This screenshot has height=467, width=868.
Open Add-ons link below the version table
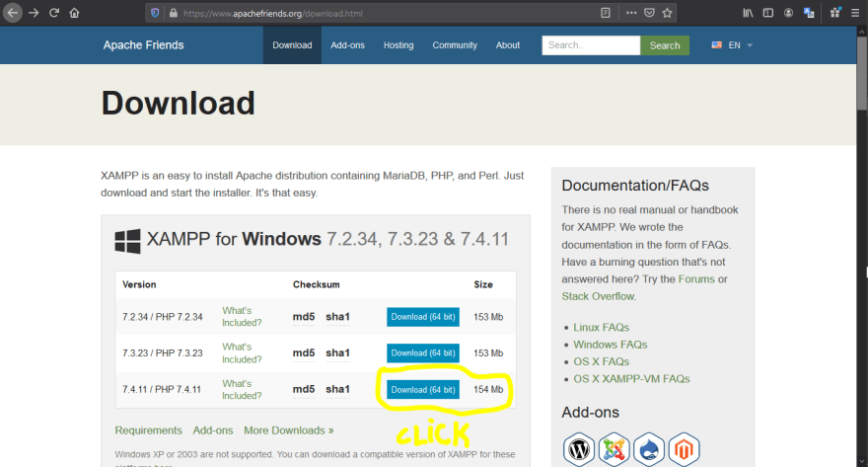(x=213, y=430)
